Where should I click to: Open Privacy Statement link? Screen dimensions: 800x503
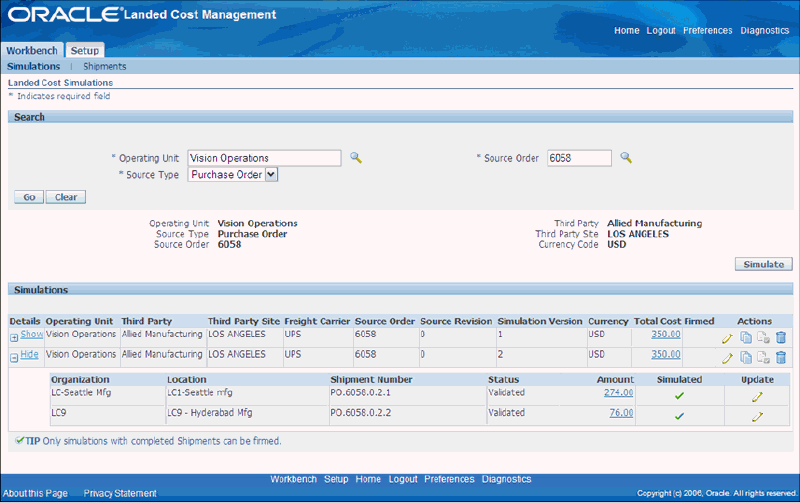120,493
